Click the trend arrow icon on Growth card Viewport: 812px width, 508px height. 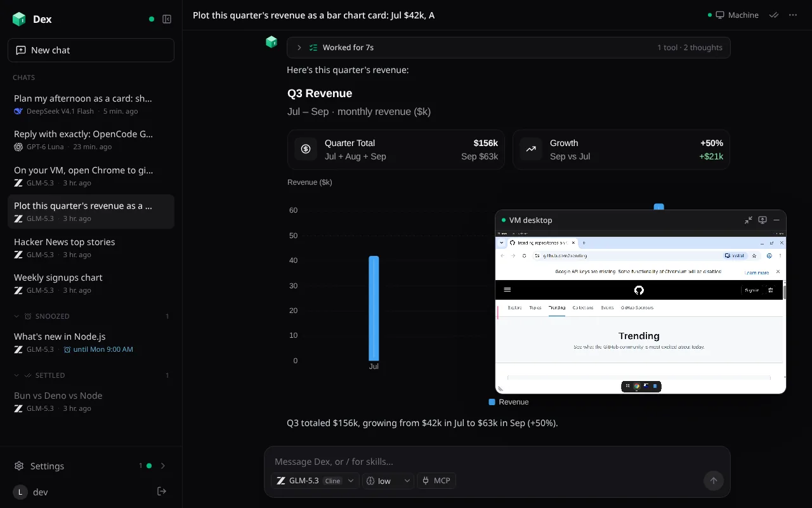[x=531, y=149]
